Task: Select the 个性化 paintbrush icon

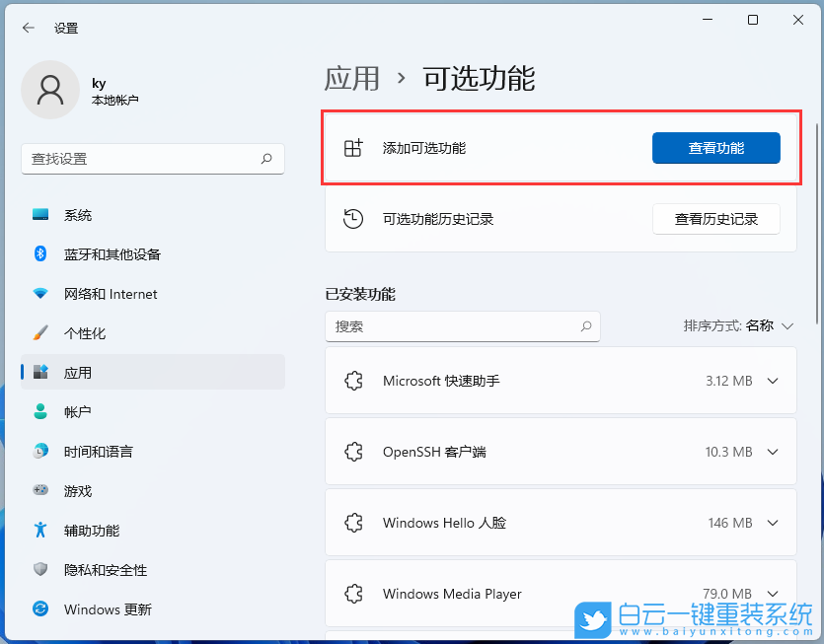Action: 39,333
